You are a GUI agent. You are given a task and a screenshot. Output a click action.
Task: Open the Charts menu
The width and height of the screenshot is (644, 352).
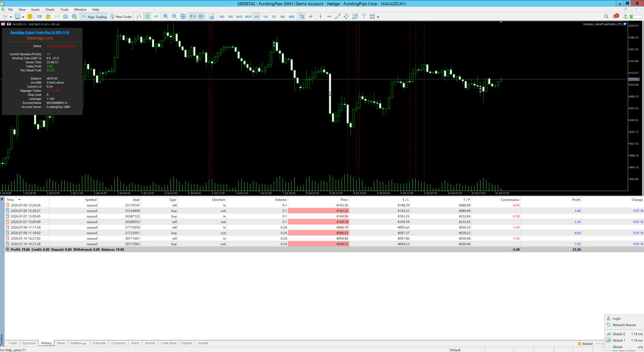(50, 9)
